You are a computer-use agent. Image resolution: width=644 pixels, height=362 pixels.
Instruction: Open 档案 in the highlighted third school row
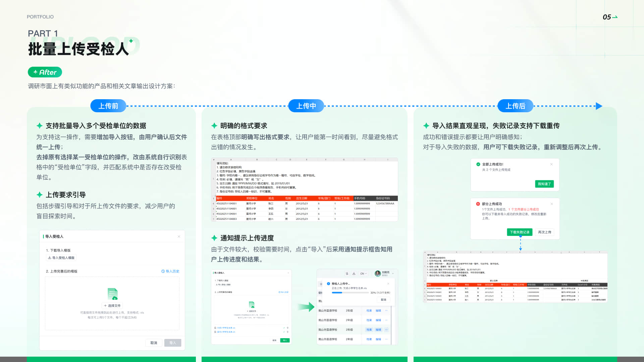tap(369, 330)
